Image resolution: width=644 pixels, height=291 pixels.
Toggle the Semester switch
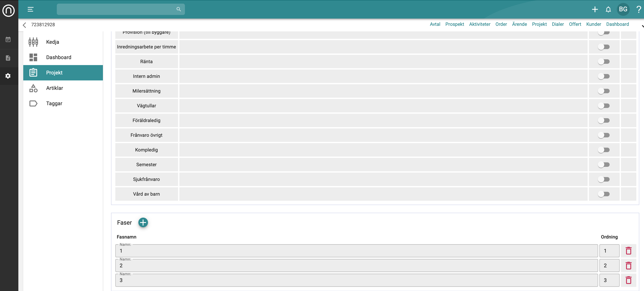604,165
